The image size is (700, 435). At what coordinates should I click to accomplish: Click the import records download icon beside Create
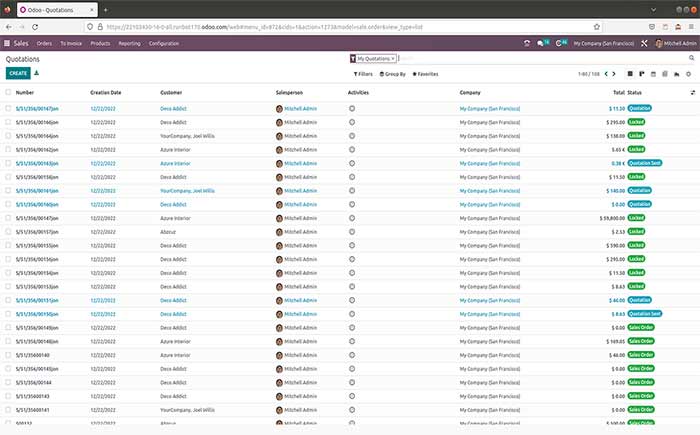pyautogui.click(x=37, y=73)
